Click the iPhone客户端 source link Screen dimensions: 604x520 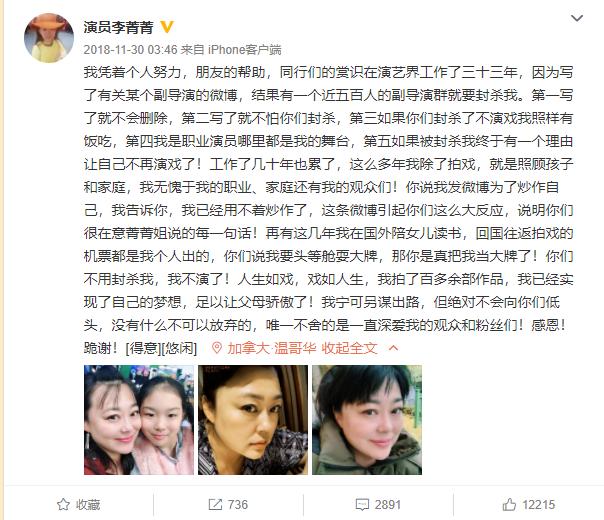coord(245,49)
